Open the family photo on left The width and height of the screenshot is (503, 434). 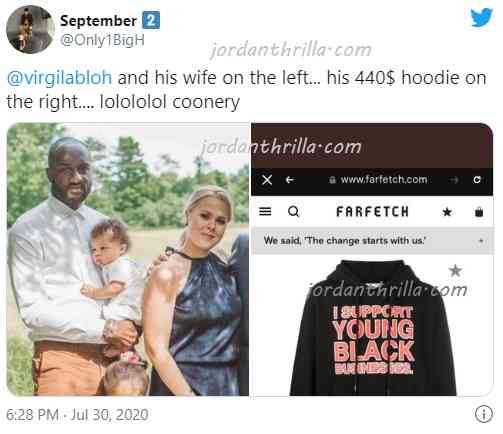tap(128, 259)
